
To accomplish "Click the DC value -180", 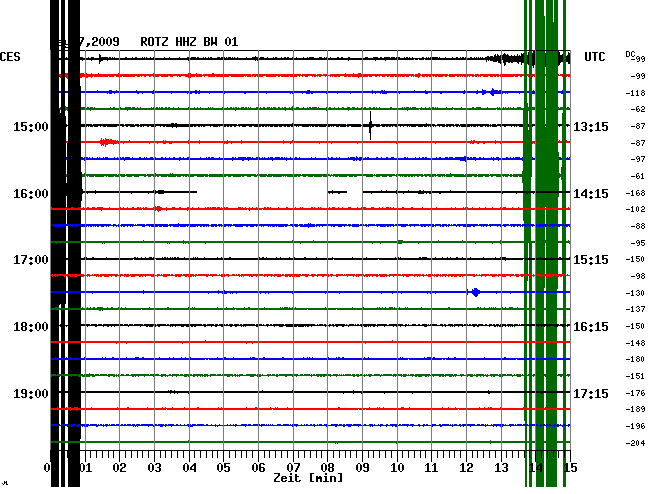I will 635,359.
